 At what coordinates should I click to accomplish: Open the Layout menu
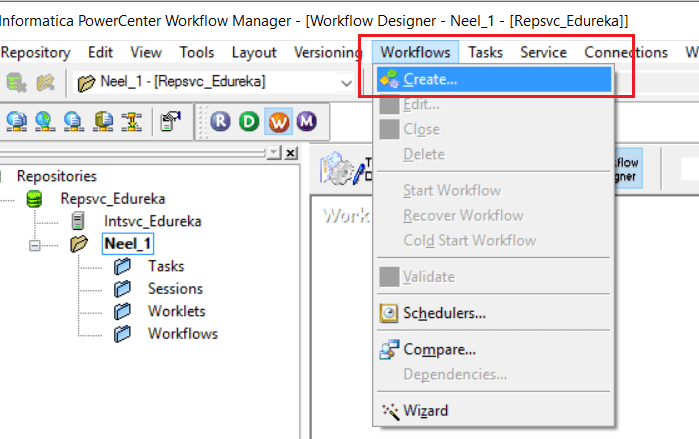[x=254, y=53]
